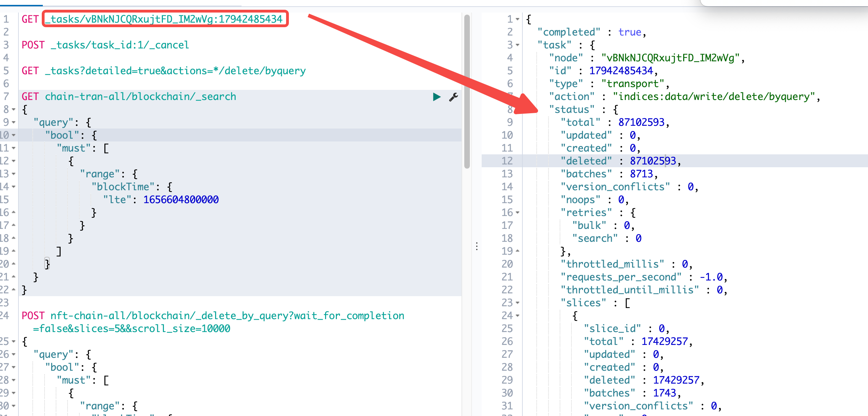Fold the first slice object on response line 24
The image size is (868, 416).
coord(518,316)
